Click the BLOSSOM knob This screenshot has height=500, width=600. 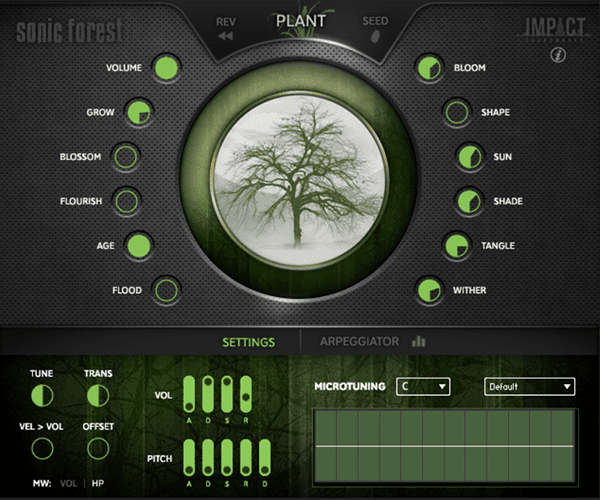[126, 157]
